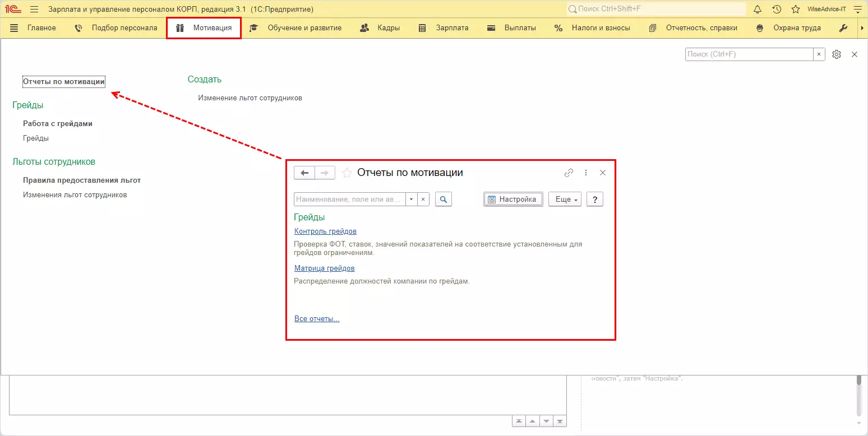This screenshot has height=436, width=868.
Task: Click the calculator icon for Зарплата
Action: pos(423,28)
